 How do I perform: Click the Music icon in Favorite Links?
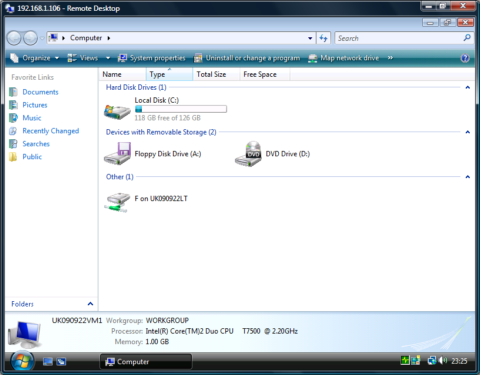(x=13, y=118)
